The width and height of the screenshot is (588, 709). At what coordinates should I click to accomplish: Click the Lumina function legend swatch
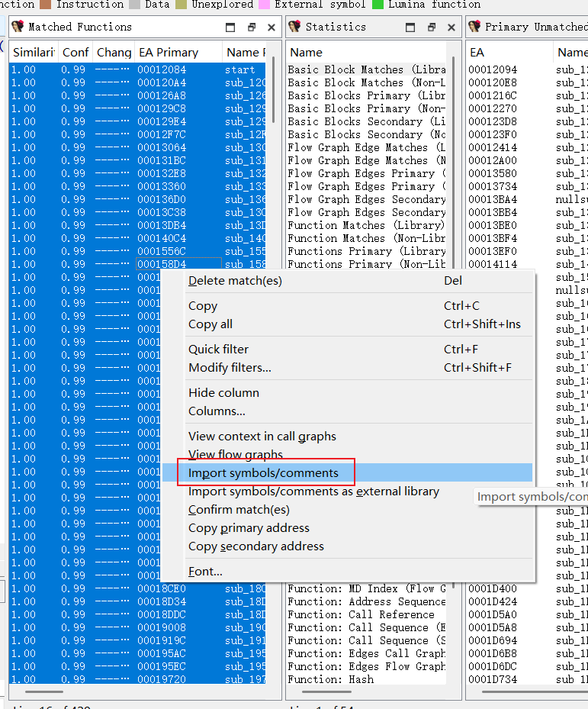point(378,5)
